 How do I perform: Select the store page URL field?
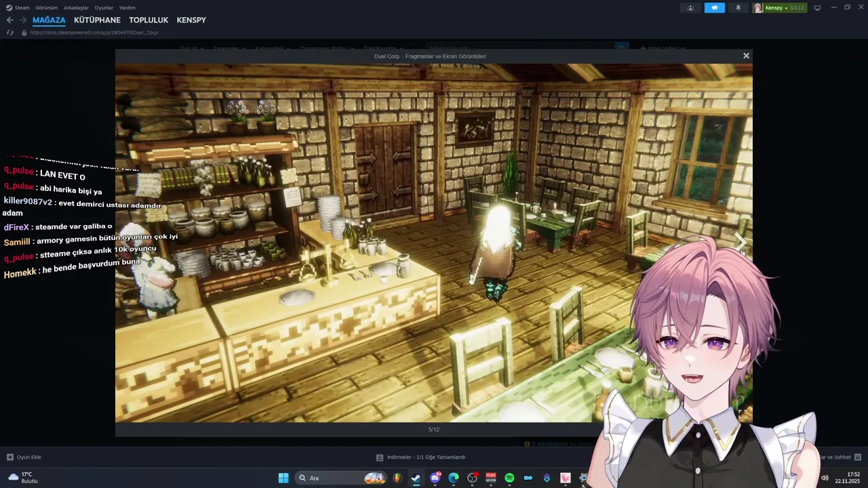pyautogui.click(x=94, y=33)
